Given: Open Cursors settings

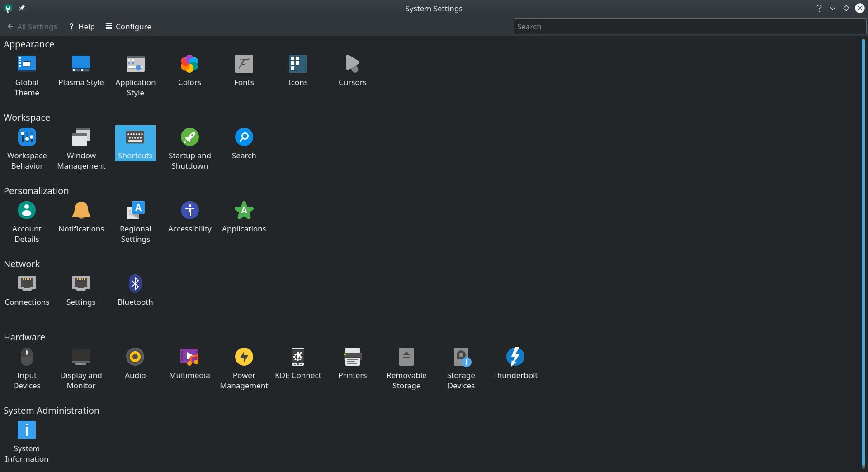Looking at the screenshot, I should click(352, 70).
